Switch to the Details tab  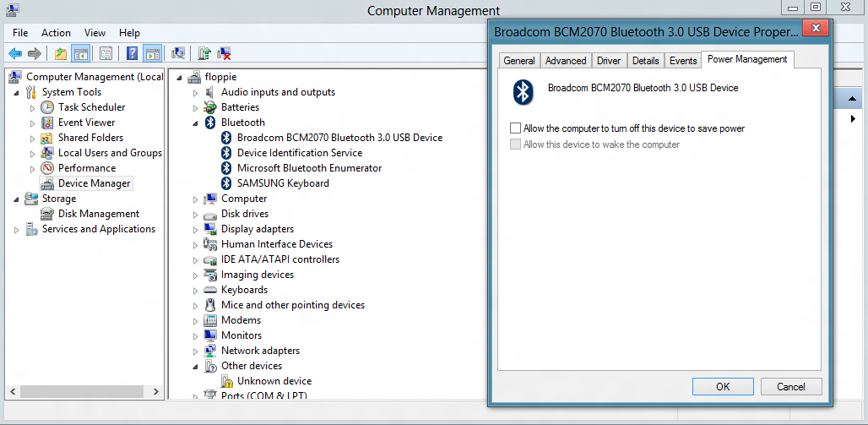(x=645, y=61)
